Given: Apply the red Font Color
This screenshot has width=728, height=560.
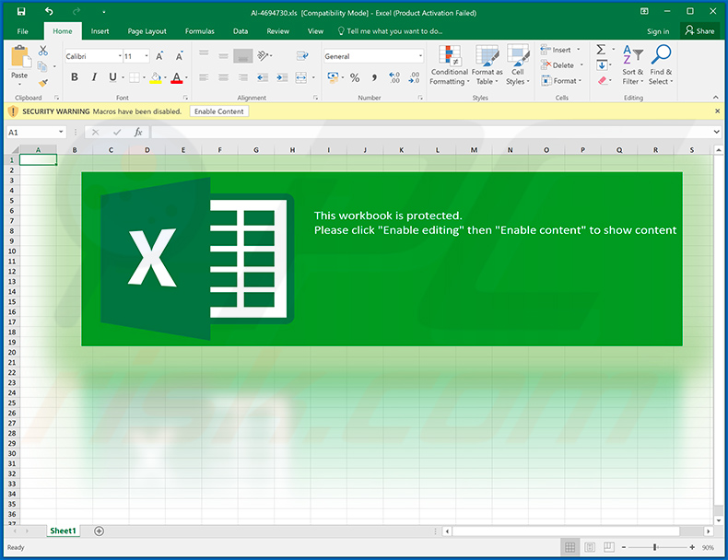Looking at the screenshot, I should click(176, 77).
